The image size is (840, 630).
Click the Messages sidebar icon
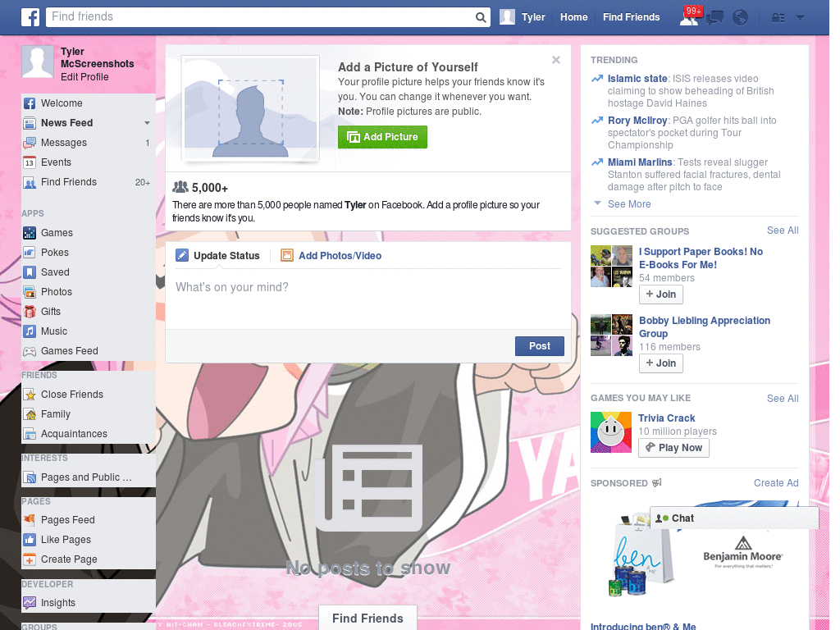pos(30,143)
